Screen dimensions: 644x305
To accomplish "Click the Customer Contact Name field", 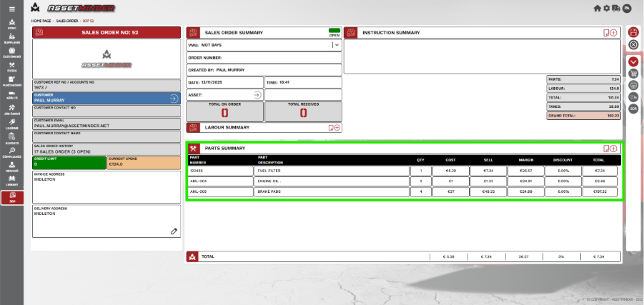I will [106, 136].
